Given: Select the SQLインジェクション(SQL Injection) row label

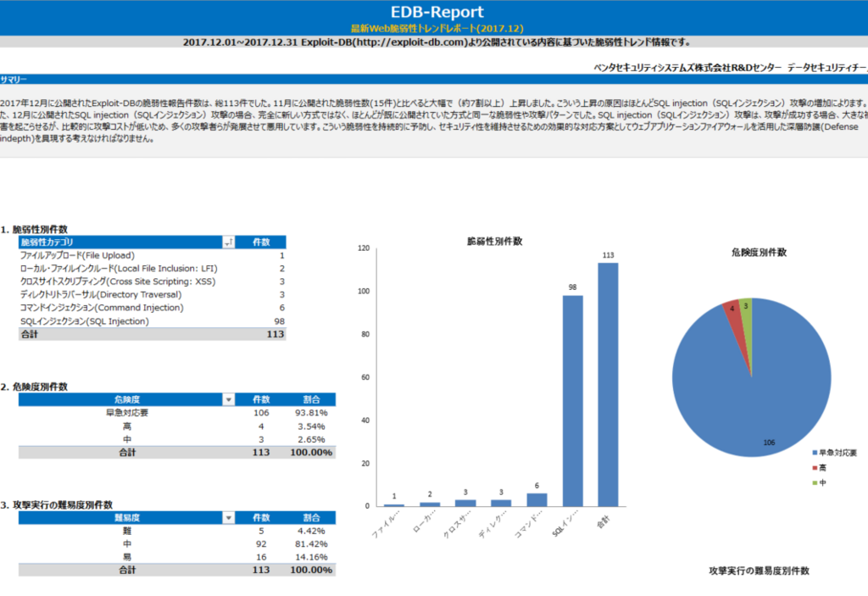Looking at the screenshot, I should coord(85,321).
